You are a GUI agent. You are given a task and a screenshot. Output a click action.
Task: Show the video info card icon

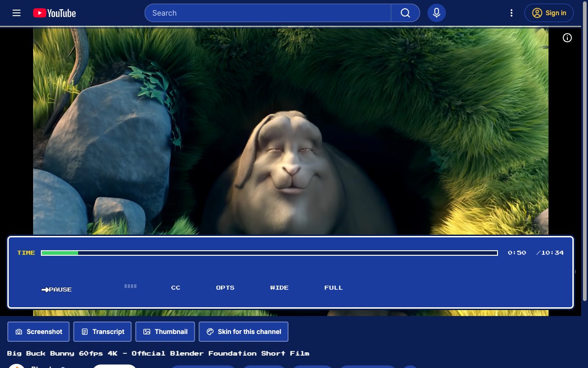(x=567, y=38)
